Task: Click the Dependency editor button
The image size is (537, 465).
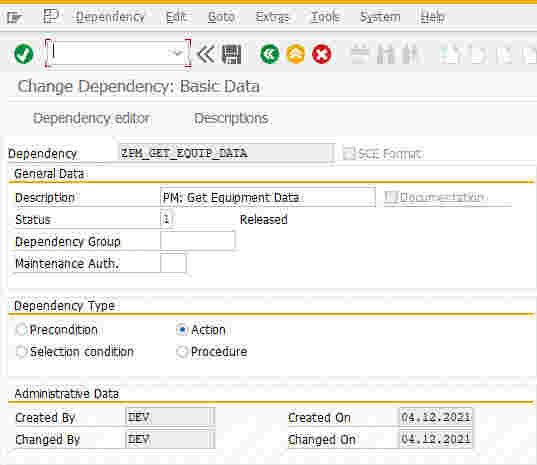Action: click(x=91, y=118)
